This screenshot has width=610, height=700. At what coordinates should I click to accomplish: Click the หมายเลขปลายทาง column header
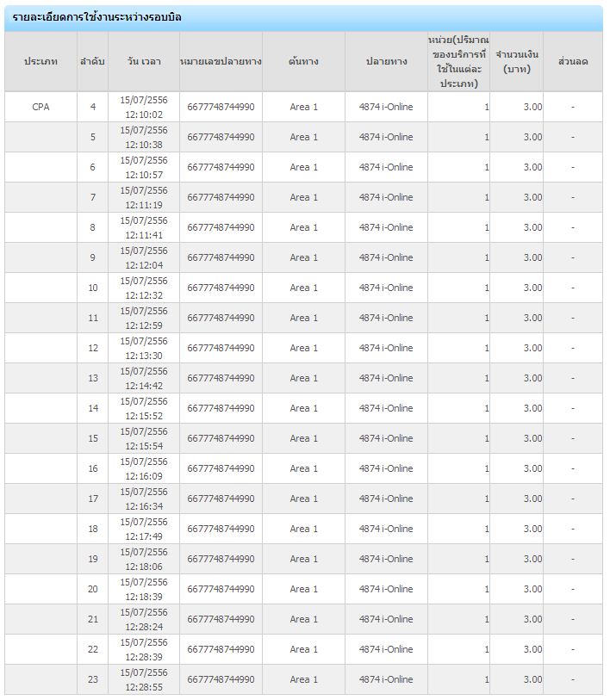point(221,61)
